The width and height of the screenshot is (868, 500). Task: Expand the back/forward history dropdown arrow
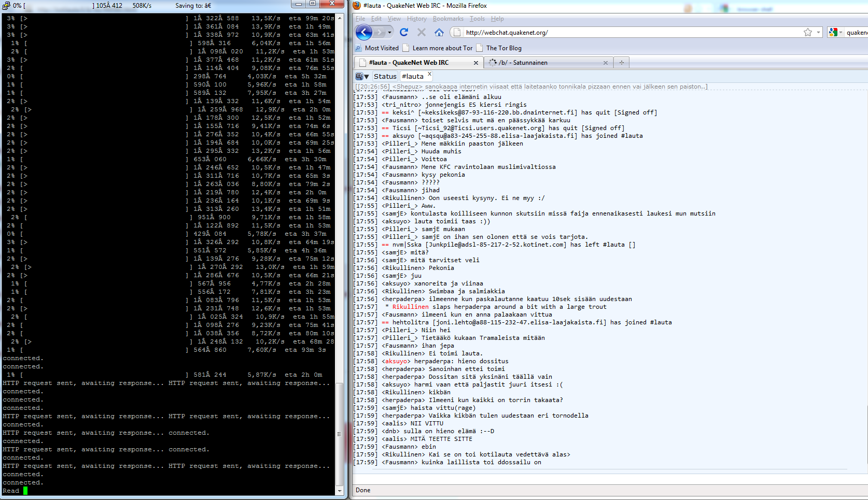pyautogui.click(x=390, y=32)
